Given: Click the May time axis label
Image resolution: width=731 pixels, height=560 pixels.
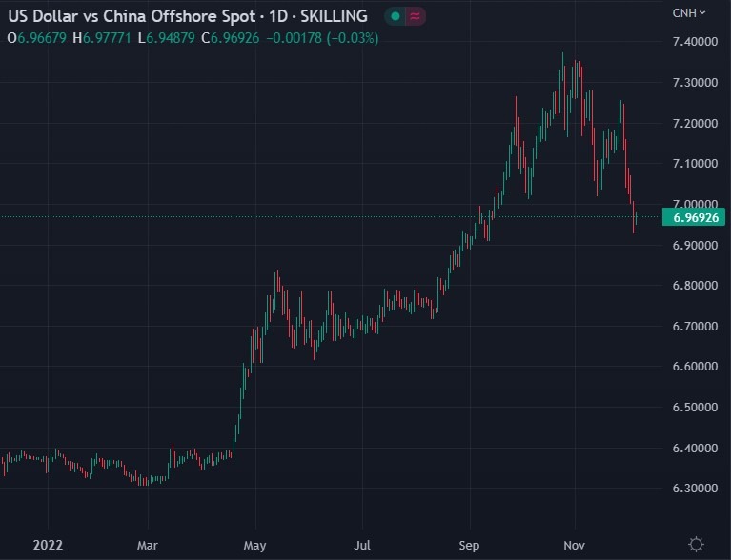Looking at the screenshot, I should click(254, 545).
